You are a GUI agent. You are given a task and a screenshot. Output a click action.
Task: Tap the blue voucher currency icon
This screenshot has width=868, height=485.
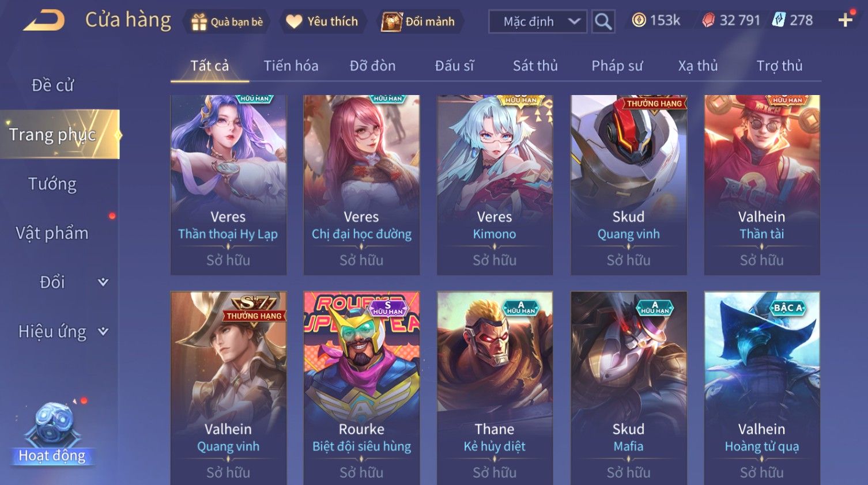point(779,20)
